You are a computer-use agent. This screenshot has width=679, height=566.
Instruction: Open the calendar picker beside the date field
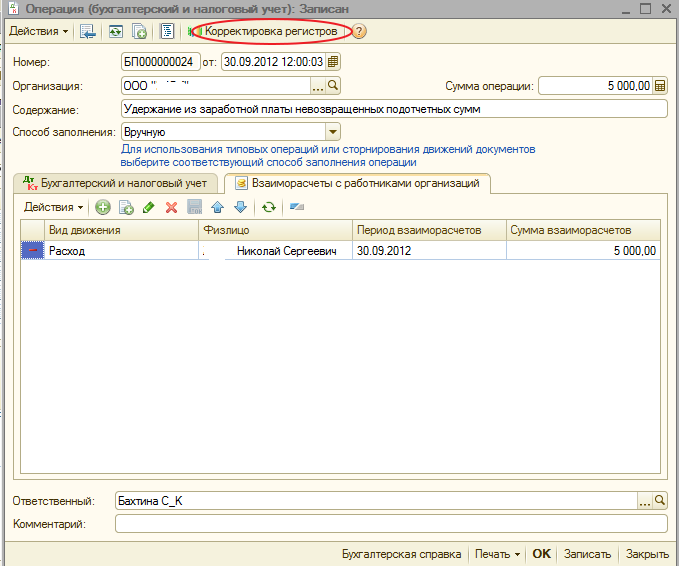click(x=333, y=61)
